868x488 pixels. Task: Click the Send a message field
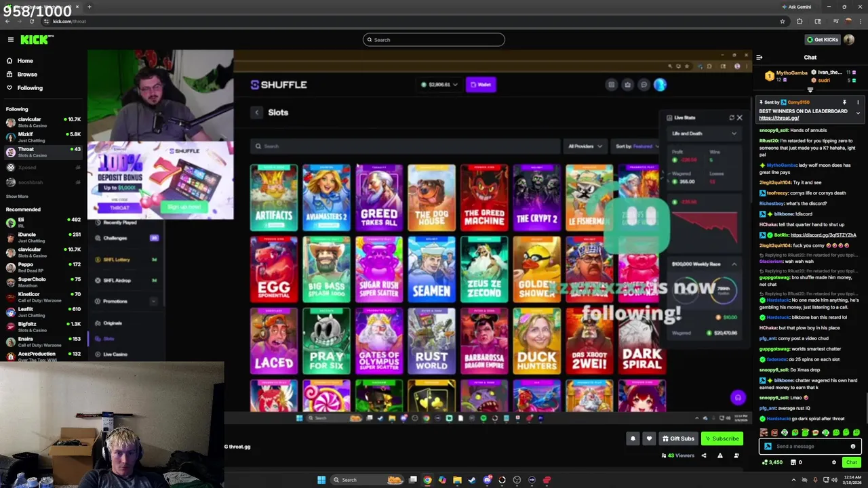click(x=810, y=447)
